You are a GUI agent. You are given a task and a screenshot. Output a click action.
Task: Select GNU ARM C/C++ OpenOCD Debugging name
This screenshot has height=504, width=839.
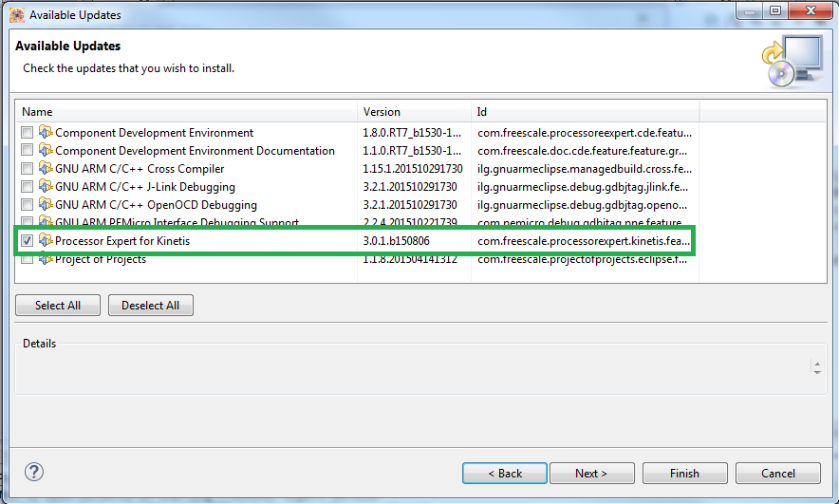(156, 205)
